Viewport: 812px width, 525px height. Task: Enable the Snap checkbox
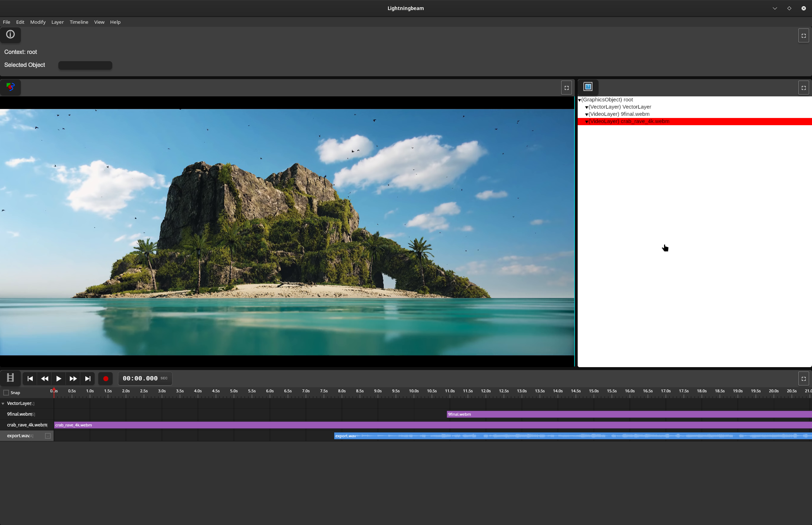coord(6,393)
